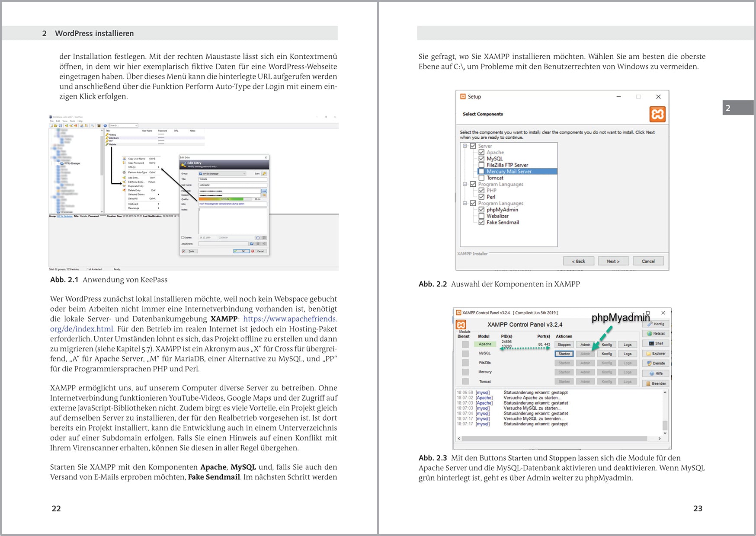
Task: Open Explorer from XAMPP Control Panel
Action: [656, 354]
